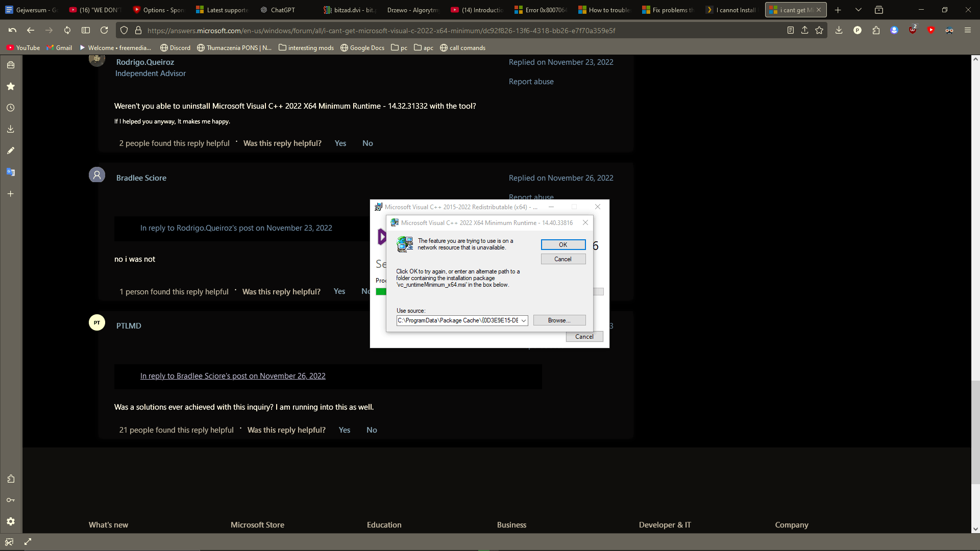
Task: Toggle the sidebar panel view icon
Action: point(86,31)
